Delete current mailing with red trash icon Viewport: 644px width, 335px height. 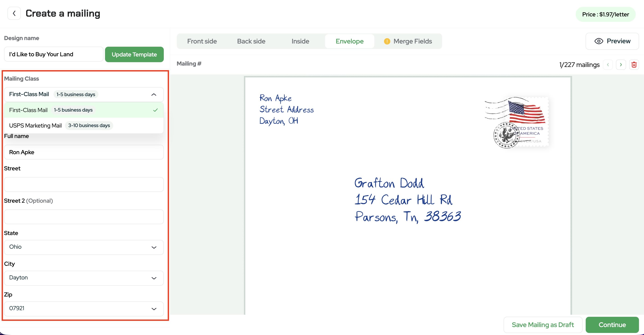coord(634,65)
